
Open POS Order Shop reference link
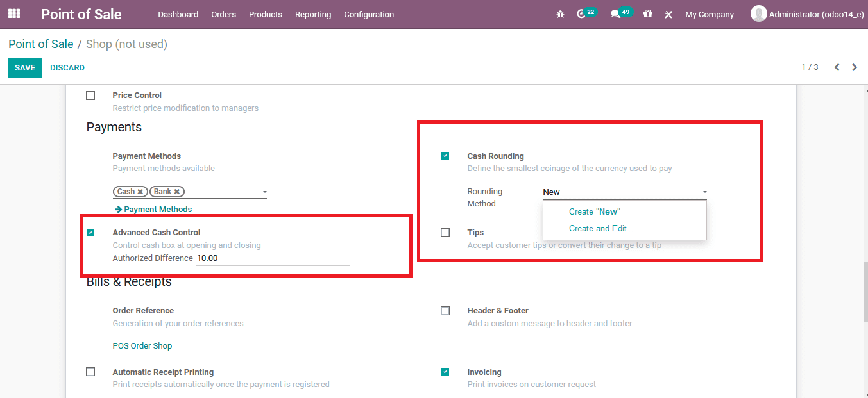pyautogui.click(x=142, y=346)
